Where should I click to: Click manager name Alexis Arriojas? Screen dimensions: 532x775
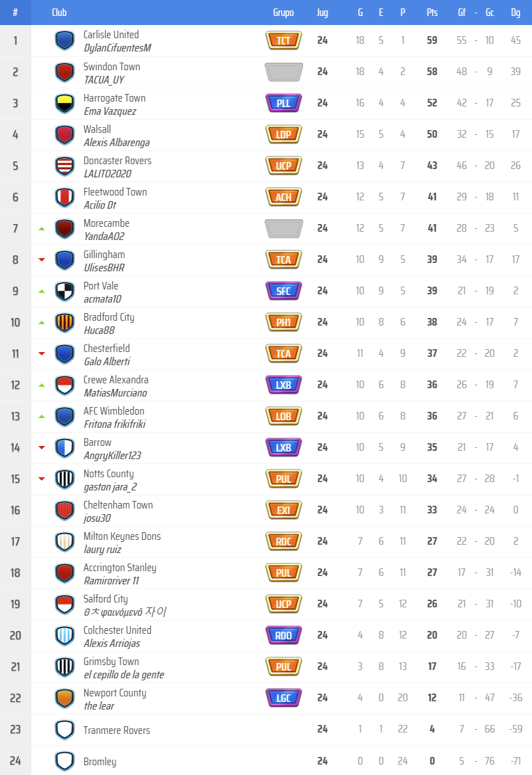point(111,644)
